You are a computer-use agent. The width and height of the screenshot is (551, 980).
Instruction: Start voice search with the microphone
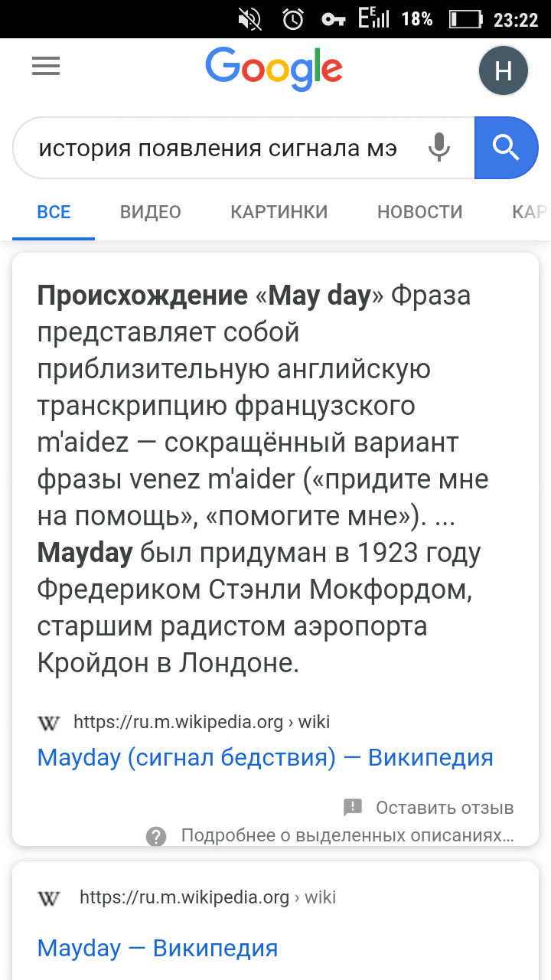pos(439,147)
